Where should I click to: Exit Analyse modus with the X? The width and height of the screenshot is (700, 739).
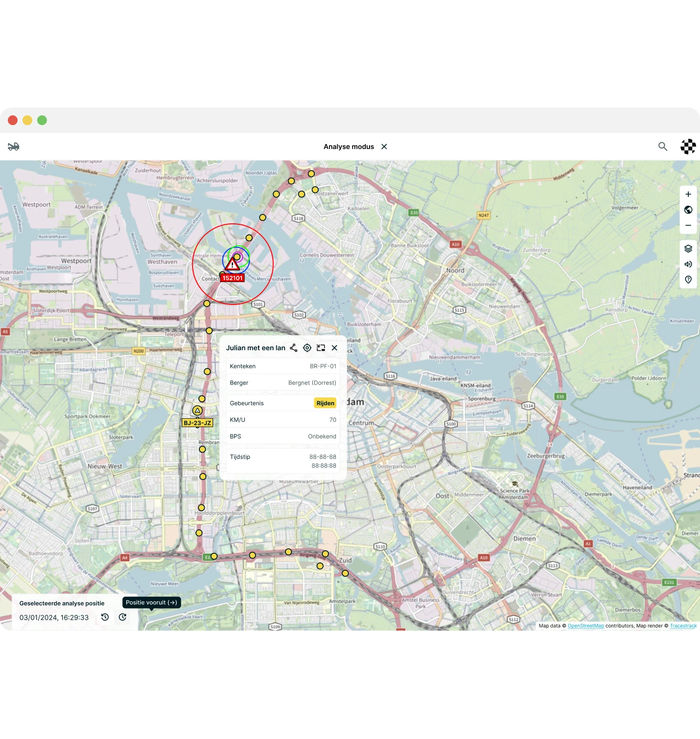point(384,147)
